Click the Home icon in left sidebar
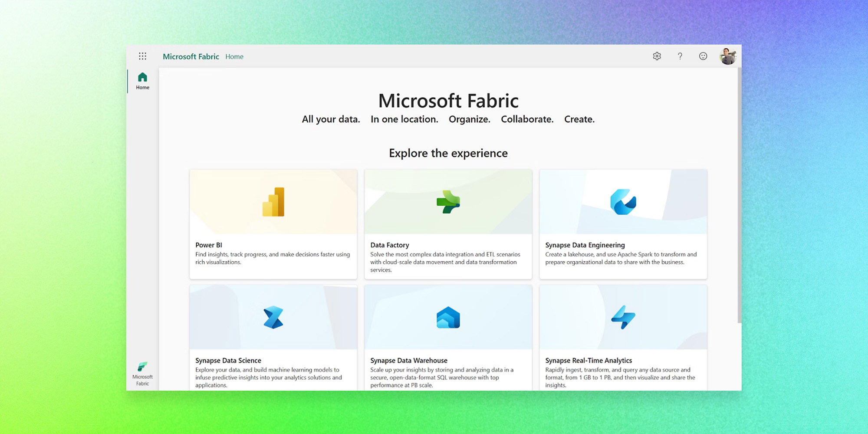 tap(142, 77)
